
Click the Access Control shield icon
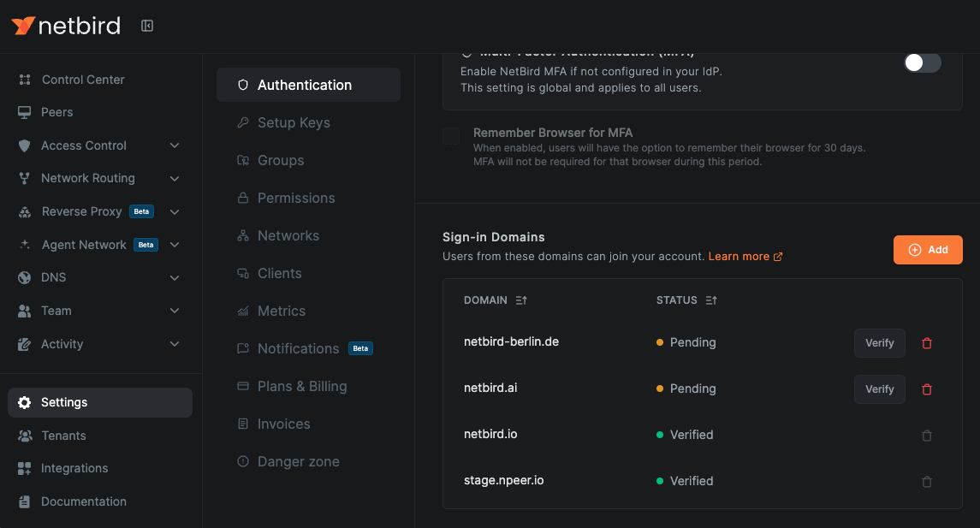pyautogui.click(x=24, y=145)
